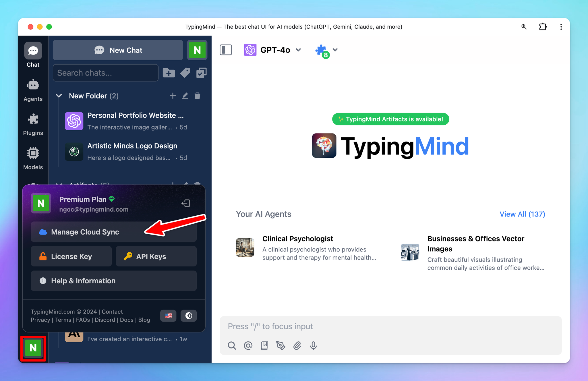Screen dimensions: 588x381
Task: Click View All (137) agents link
Action: (x=522, y=214)
